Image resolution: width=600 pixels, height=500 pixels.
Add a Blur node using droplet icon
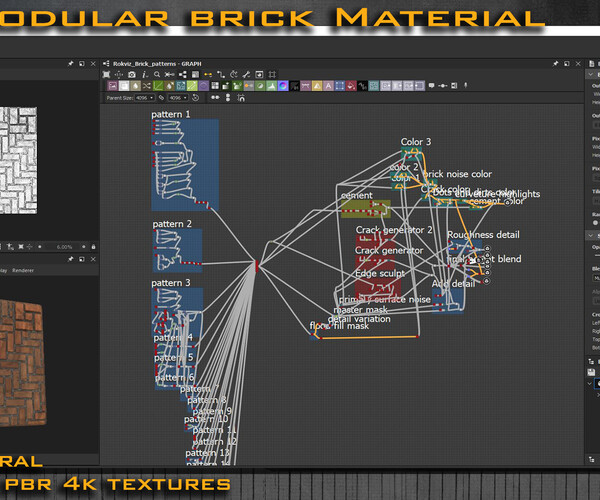(135, 86)
